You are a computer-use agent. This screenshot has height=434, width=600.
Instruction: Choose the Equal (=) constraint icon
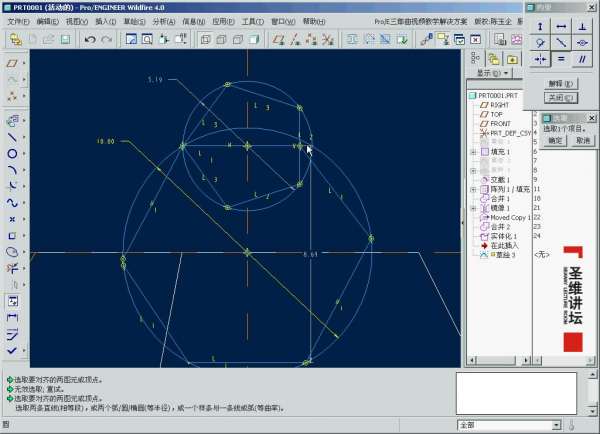tap(561, 59)
